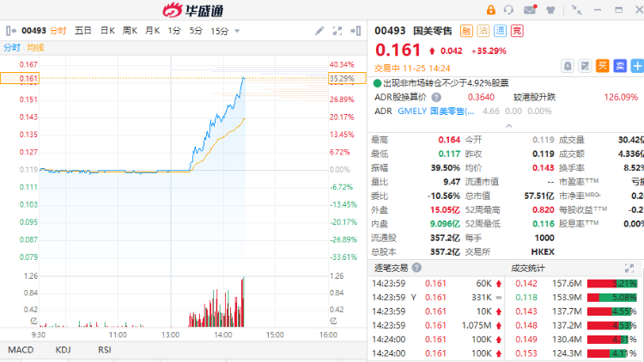Click 逐笔交易 help question mark
This screenshot has height=362, width=644.
coord(416,268)
